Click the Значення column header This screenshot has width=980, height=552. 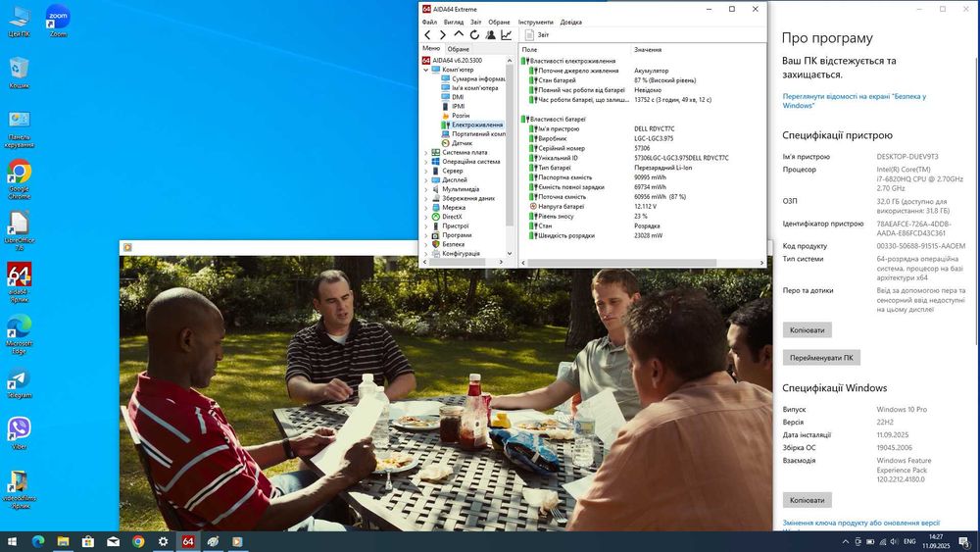648,49
